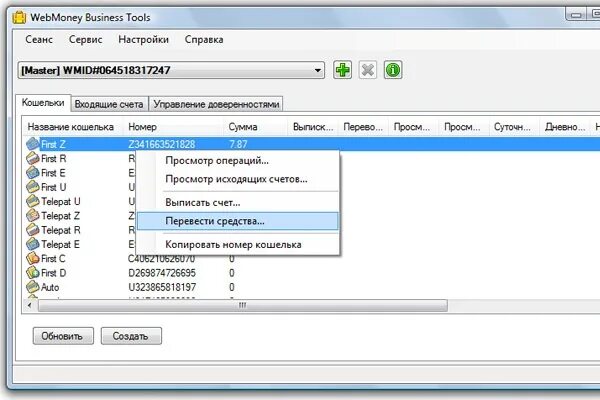Screen dimensions: 600x400
Task: Click the Telepat Z wallet icon
Action: (x=33, y=216)
